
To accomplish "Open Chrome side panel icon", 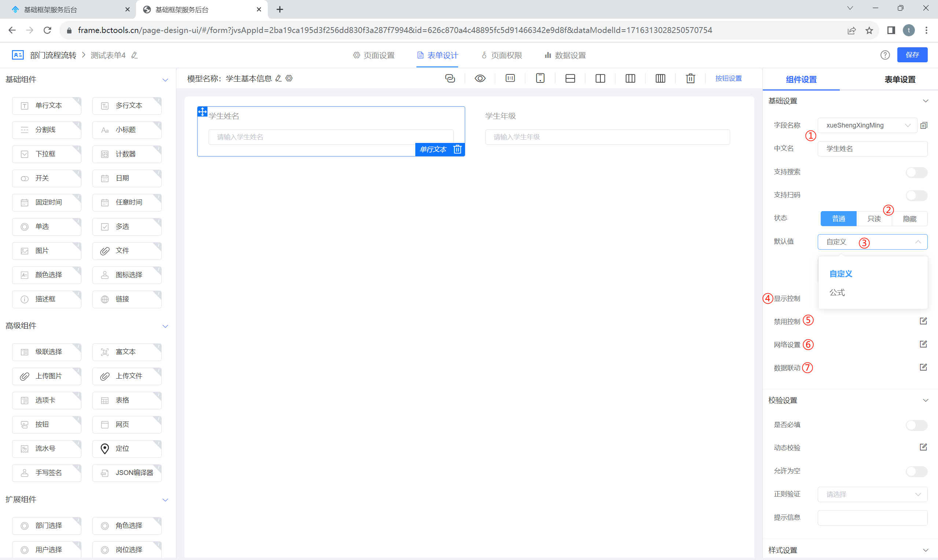I will pos(891,30).
